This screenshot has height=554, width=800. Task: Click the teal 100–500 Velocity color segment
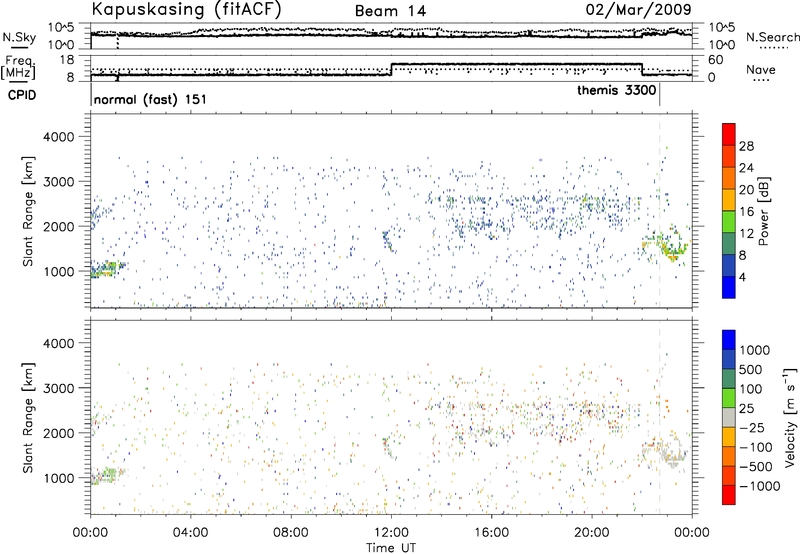tap(729, 379)
